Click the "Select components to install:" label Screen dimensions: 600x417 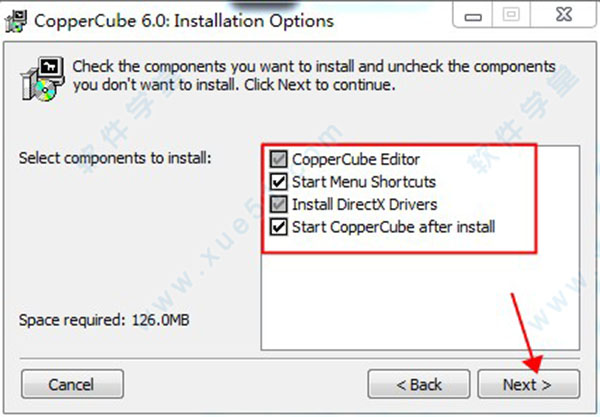pyautogui.click(x=115, y=158)
